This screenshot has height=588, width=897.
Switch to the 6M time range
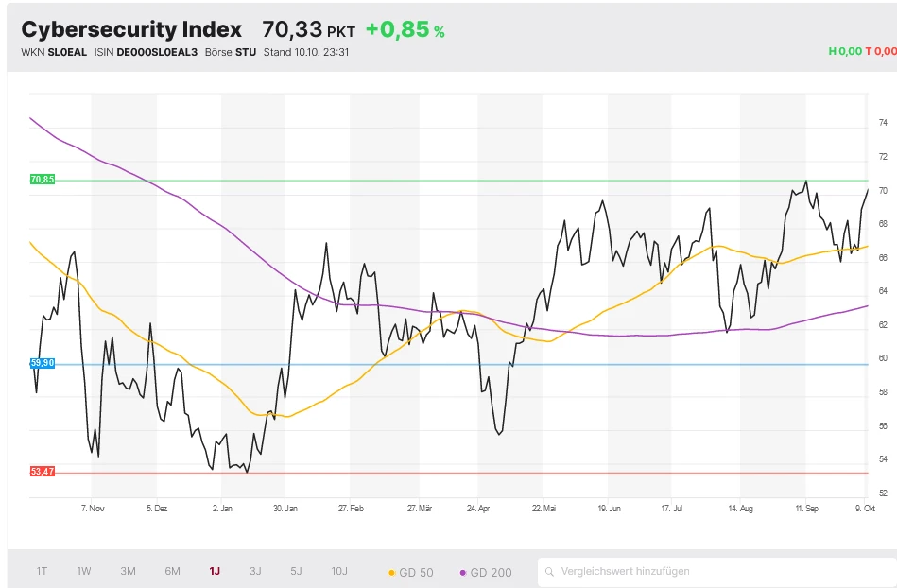[172, 571]
